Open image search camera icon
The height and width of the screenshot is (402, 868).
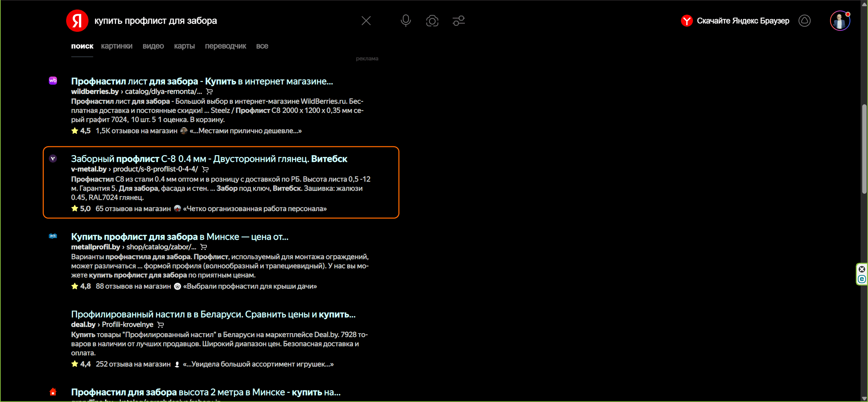(x=432, y=21)
